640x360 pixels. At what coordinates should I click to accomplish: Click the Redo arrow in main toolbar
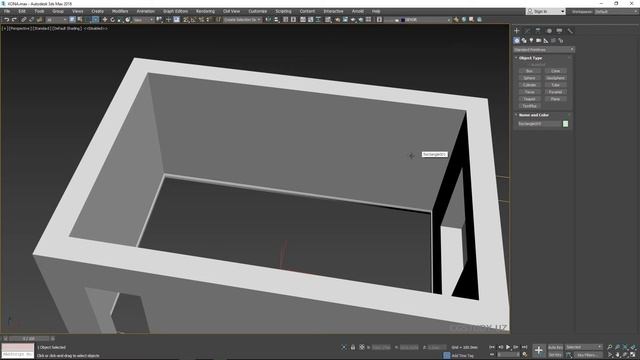click(14, 20)
